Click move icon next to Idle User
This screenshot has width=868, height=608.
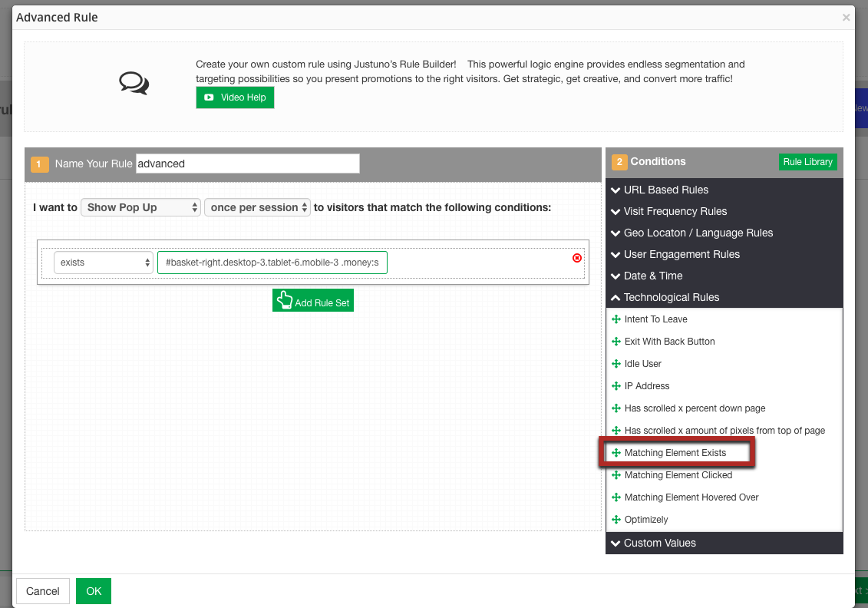click(616, 364)
